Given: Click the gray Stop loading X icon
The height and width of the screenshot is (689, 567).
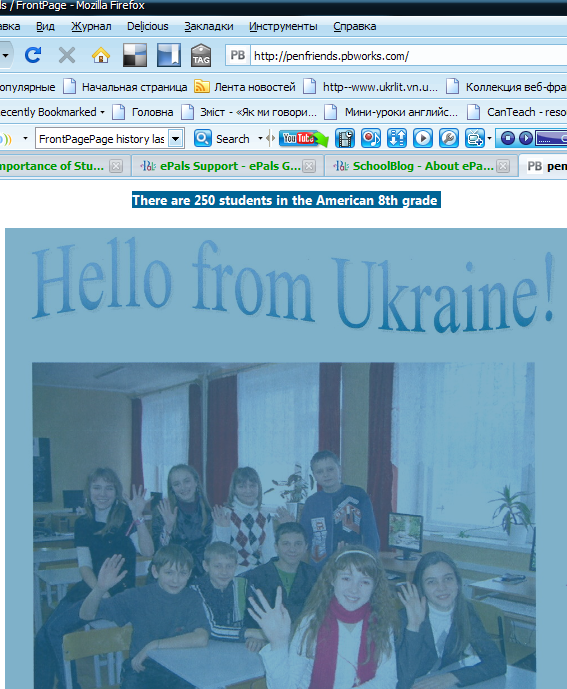Looking at the screenshot, I should click(x=67, y=55).
